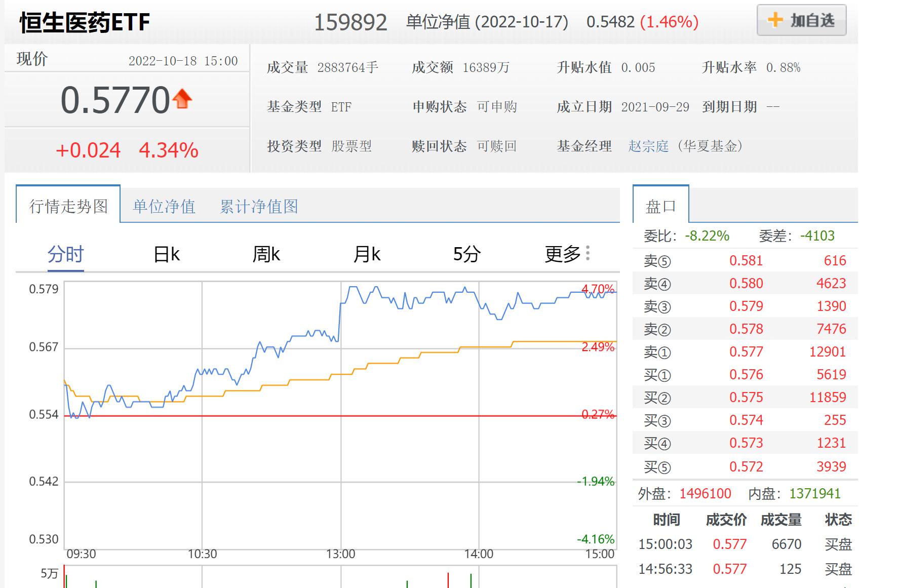This screenshot has height=588, width=897.
Task: Click the red up-arrow beside price 0.5770
Action: 182,98
